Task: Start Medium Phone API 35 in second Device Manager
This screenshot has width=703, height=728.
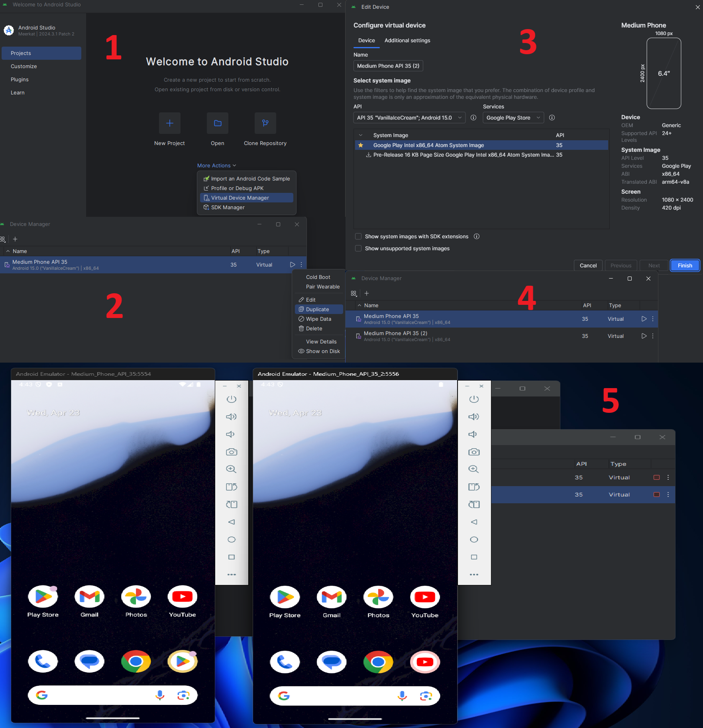Action: pyautogui.click(x=644, y=319)
